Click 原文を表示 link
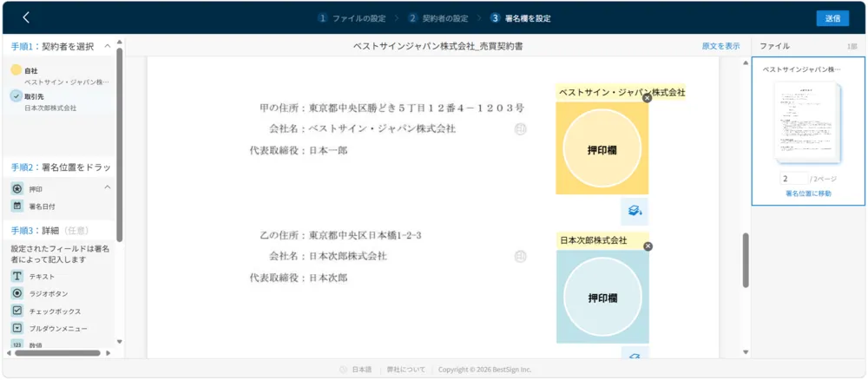 pos(720,47)
